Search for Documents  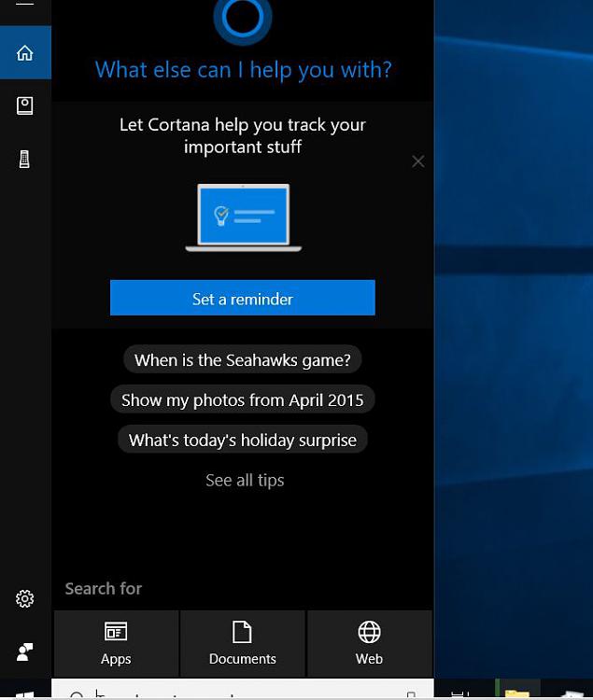pos(243,644)
